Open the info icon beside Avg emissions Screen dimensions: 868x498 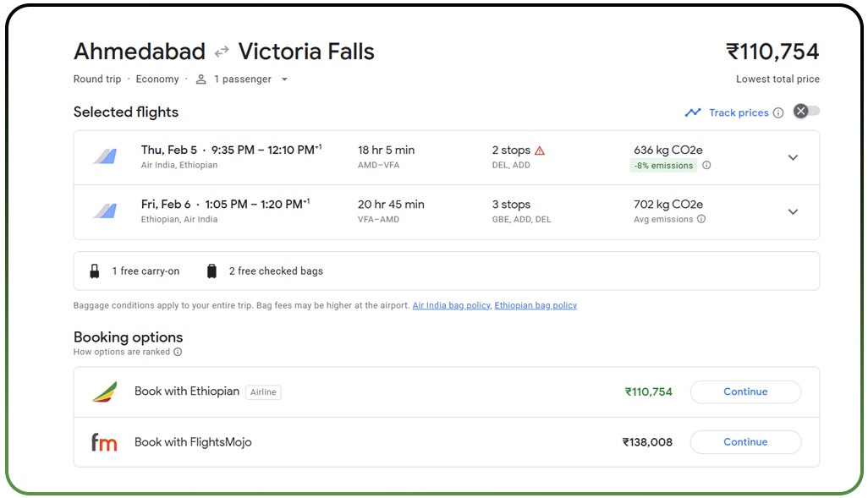701,220
